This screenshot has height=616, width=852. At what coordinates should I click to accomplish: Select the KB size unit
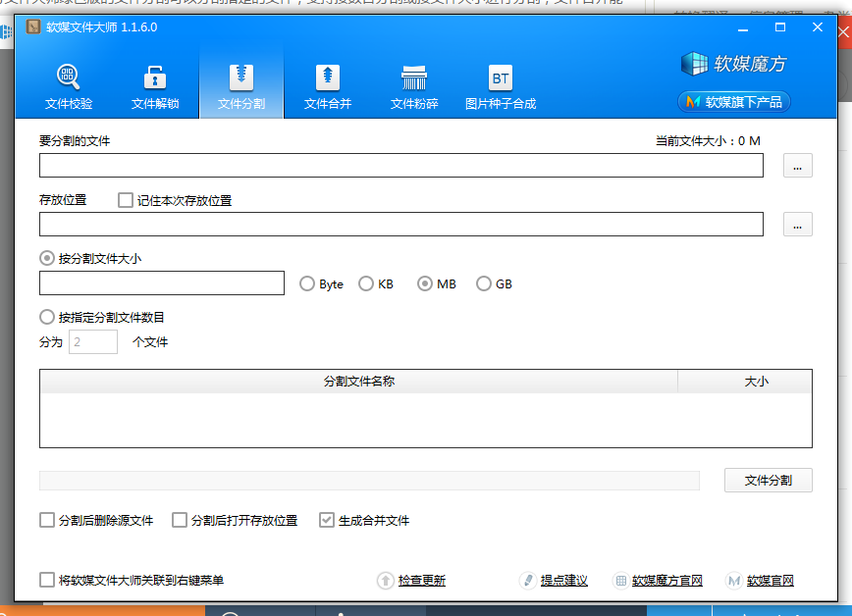366,283
